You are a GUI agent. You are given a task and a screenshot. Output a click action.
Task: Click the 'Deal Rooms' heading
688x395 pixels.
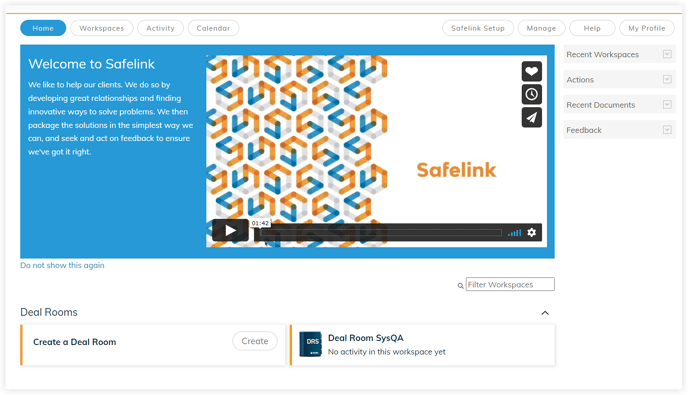click(x=49, y=312)
